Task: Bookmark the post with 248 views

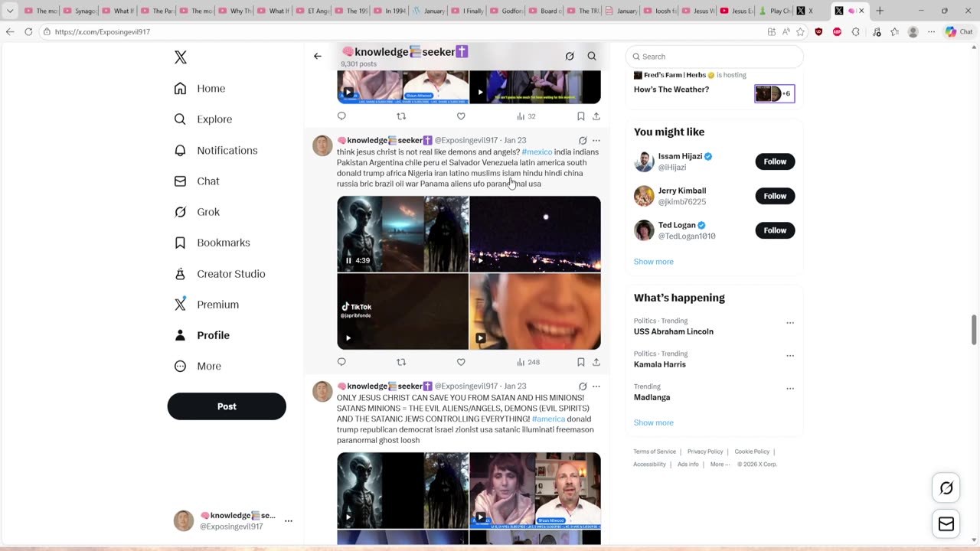Action: [581, 362]
